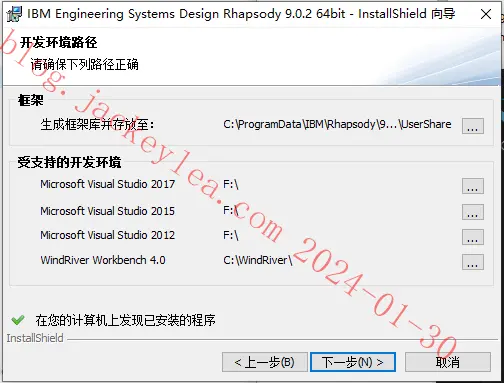
Task: Click the installer icon in the title bar
Action: click(x=14, y=14)
